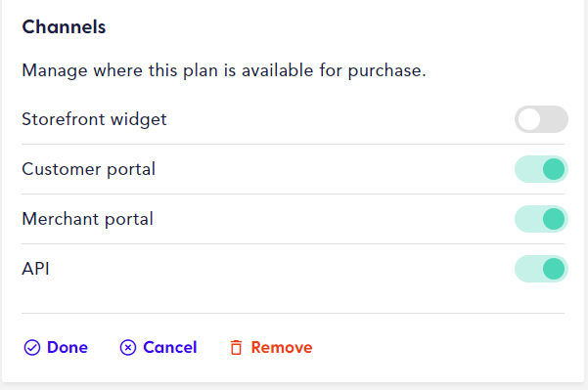Click the Done checkmark circle icon
This screenshot has height=390, width=588.
coord(32,348)
